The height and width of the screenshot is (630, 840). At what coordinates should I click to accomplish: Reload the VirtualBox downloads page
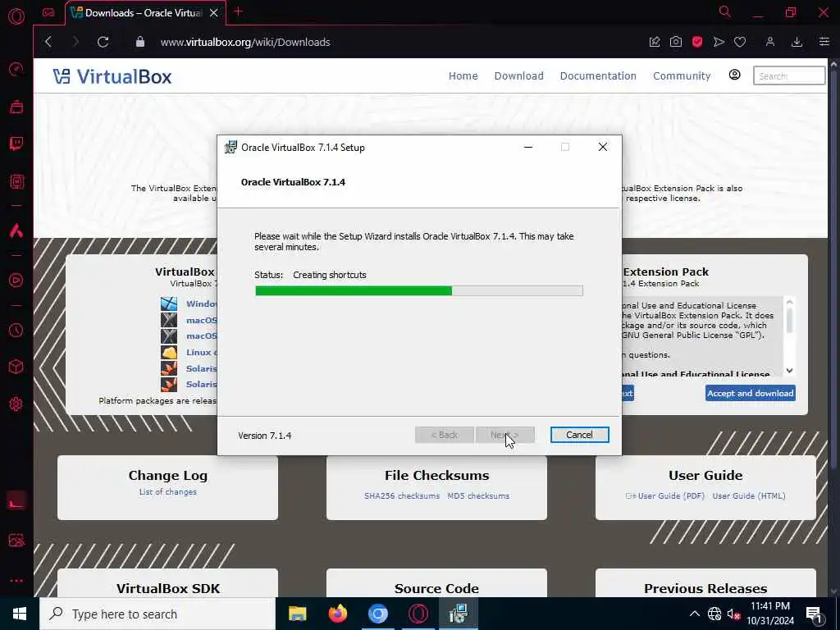point(103,42)
